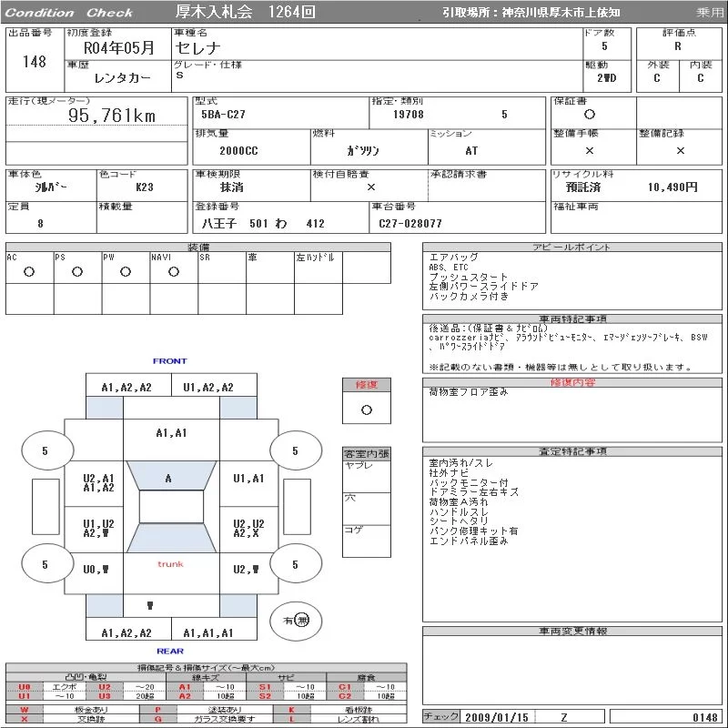Screen dimensions: 728x728
Task: Click the car name セレナ
Action: click(197, 47)
